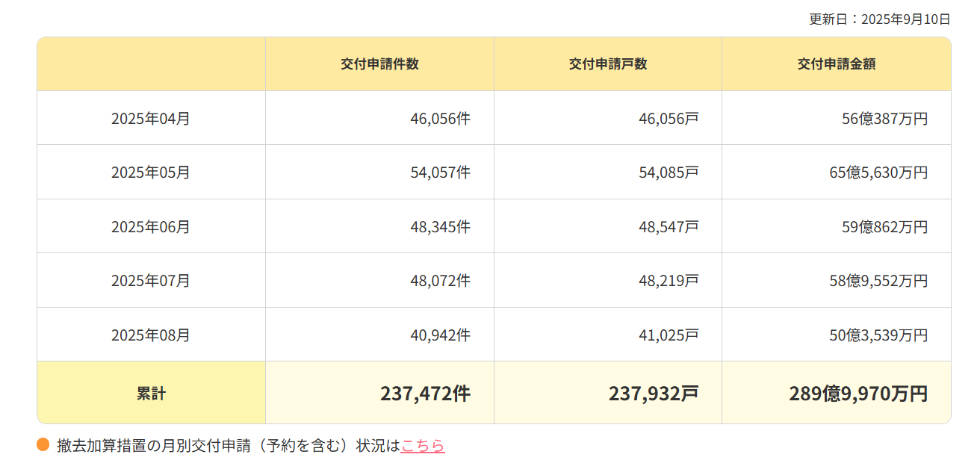Screen dimensions: 980x472
Task: Select the 48,547戸 cell for June
Action: click(x=668, y=226)
